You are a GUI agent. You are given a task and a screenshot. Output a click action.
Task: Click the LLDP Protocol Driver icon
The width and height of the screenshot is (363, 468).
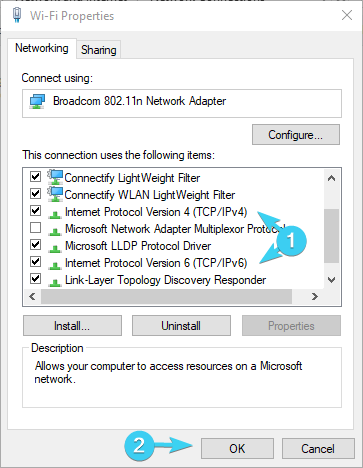(x=55, y=248)
